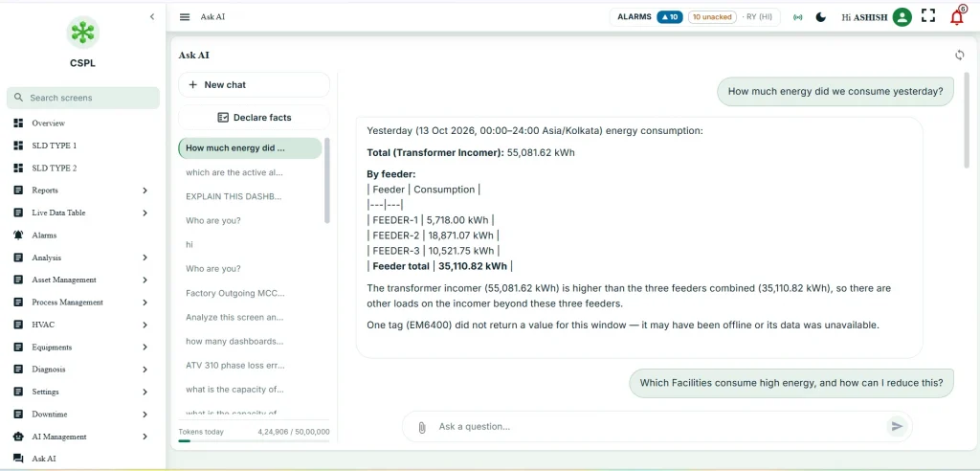Screen dimensions: 980x471
Task: Open chat 'how many dashboards...'
Action: 250,341
